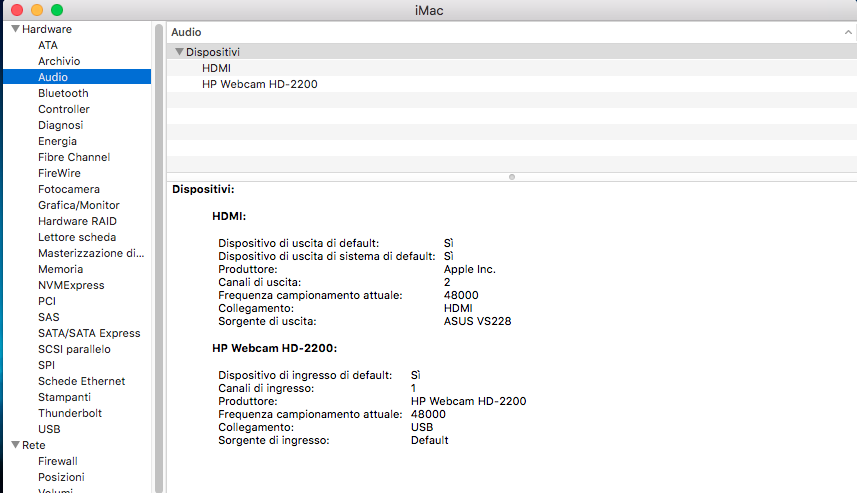Select Fotocamera in the sidebar
Screen dimensions: 857x493
point(69,189)
